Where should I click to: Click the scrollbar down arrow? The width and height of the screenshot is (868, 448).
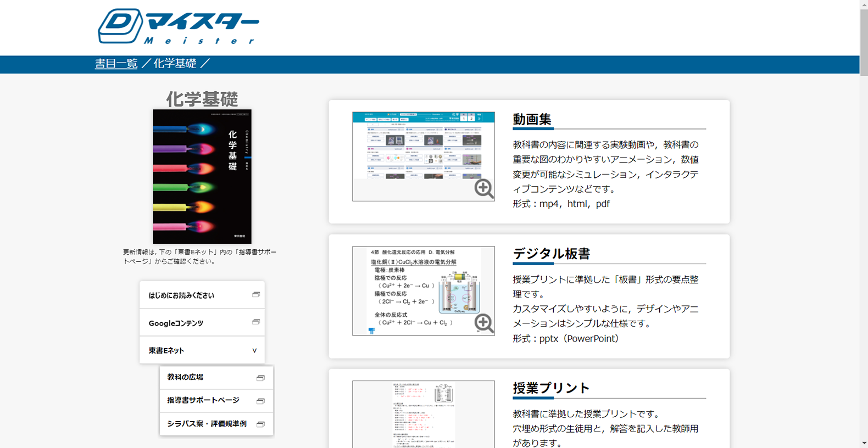pyautogui.click(x=864, y=443)
